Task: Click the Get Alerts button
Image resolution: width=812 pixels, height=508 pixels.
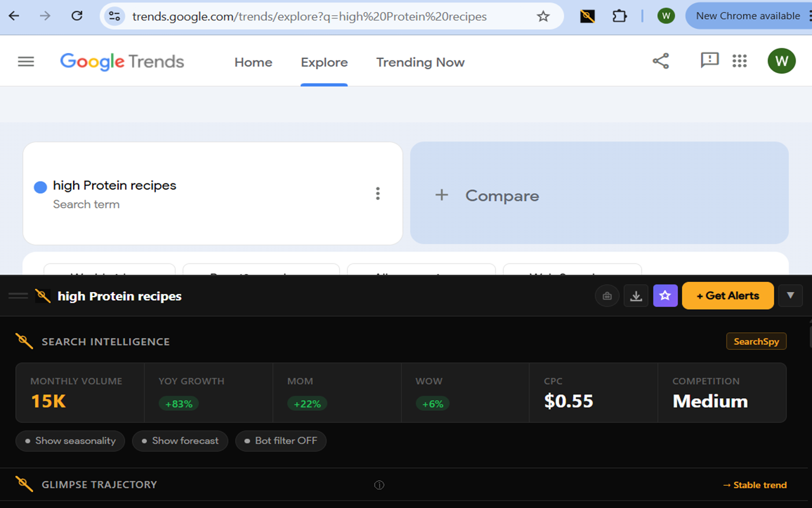Action: tap(728, 296)
